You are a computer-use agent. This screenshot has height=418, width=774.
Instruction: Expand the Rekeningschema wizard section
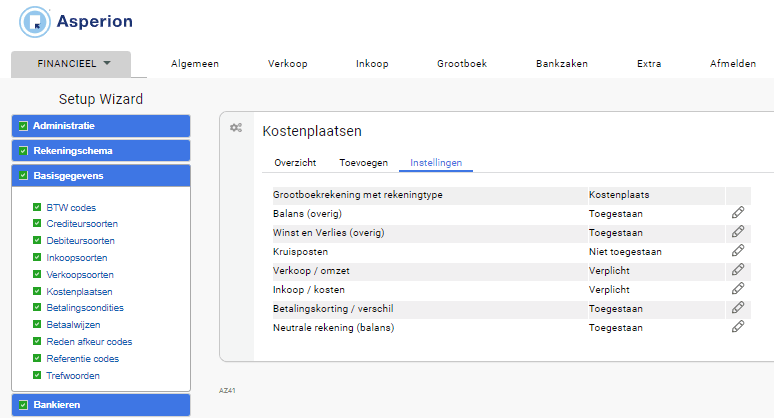point(101,151)
